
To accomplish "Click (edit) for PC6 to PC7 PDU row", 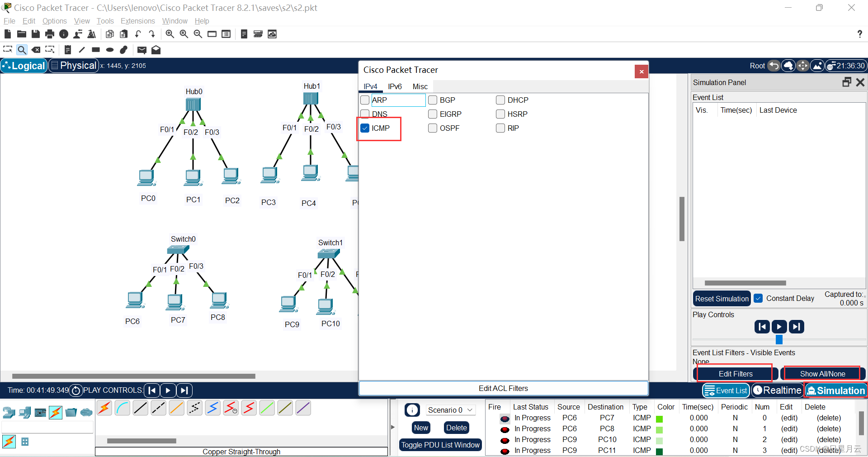I will pyautogui.click(x=789, y=418).
